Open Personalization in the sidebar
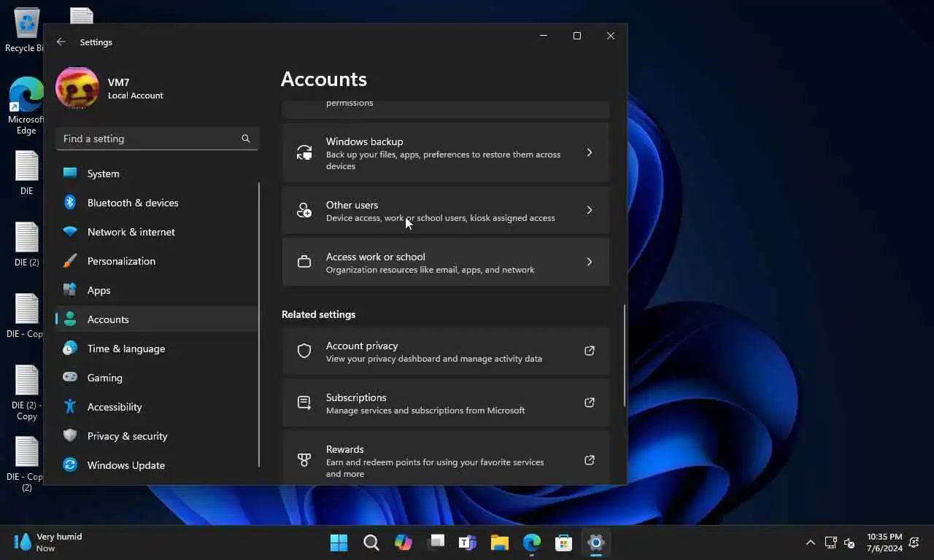Image resolution: width=934 pixels, height=560 pixels. pos(157,261)
